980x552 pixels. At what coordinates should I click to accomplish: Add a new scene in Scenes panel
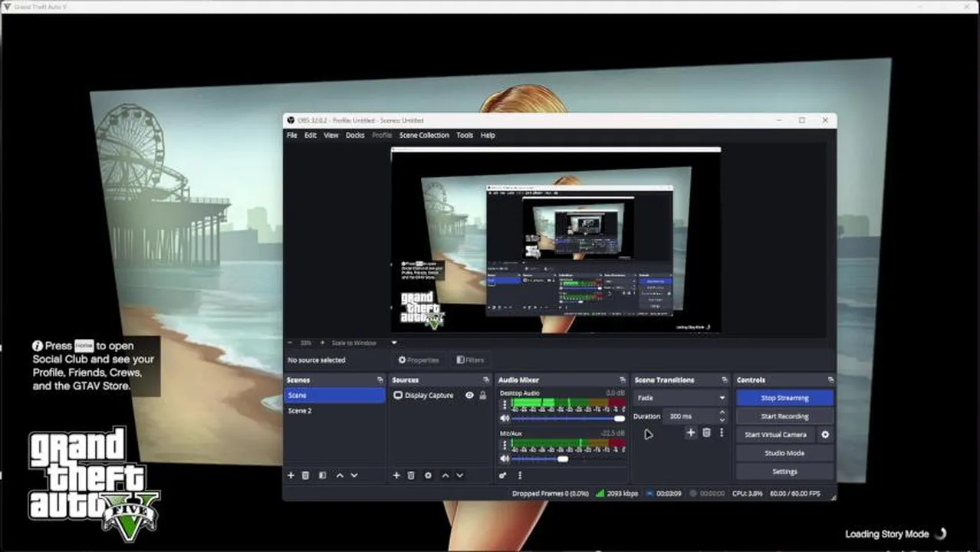(x=291, y=475)
